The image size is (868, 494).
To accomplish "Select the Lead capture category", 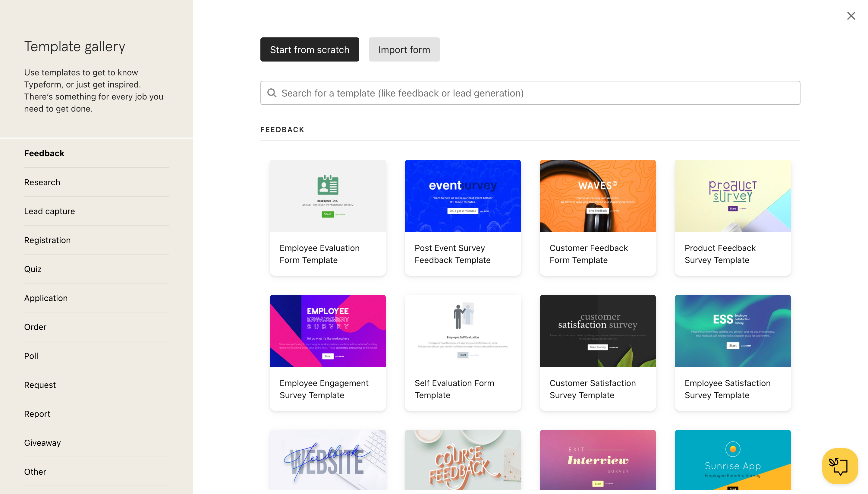I will pyautogui.click(x=96, y=211).
